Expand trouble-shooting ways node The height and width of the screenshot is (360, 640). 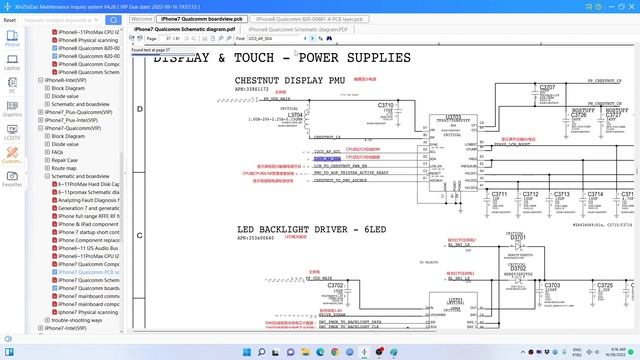coord(47,320)
